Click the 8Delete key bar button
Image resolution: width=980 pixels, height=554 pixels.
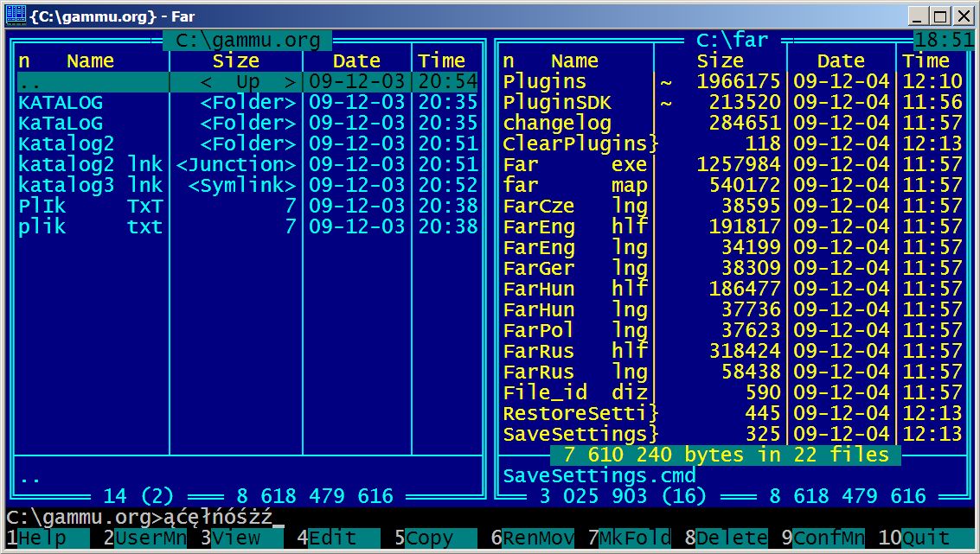coord(727,538)
